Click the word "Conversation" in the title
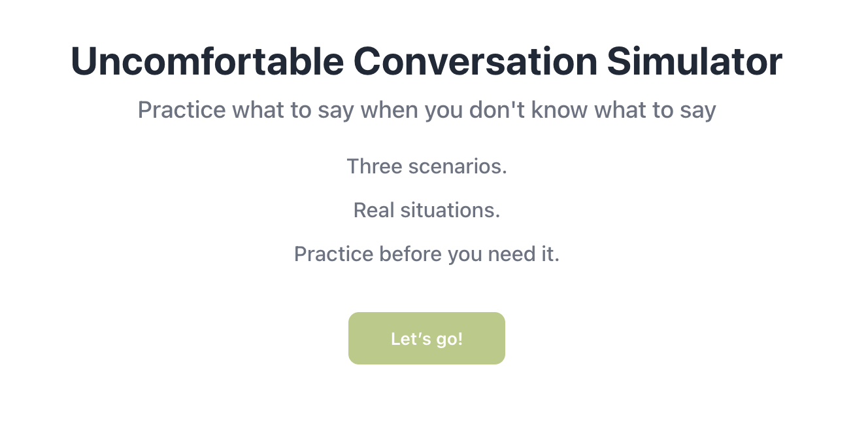This screenshot has height=424, width=868. 475,62
